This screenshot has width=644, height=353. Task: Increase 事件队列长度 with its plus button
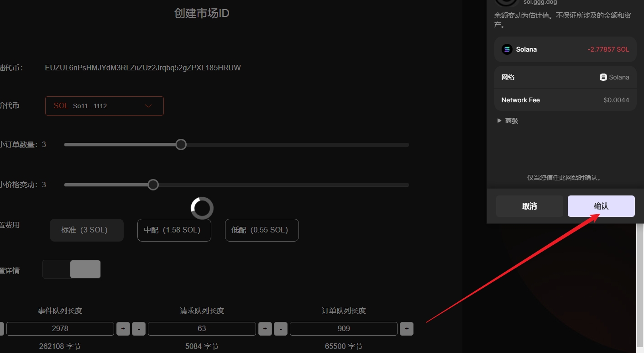pyautogui.click(x=123, y=329)
